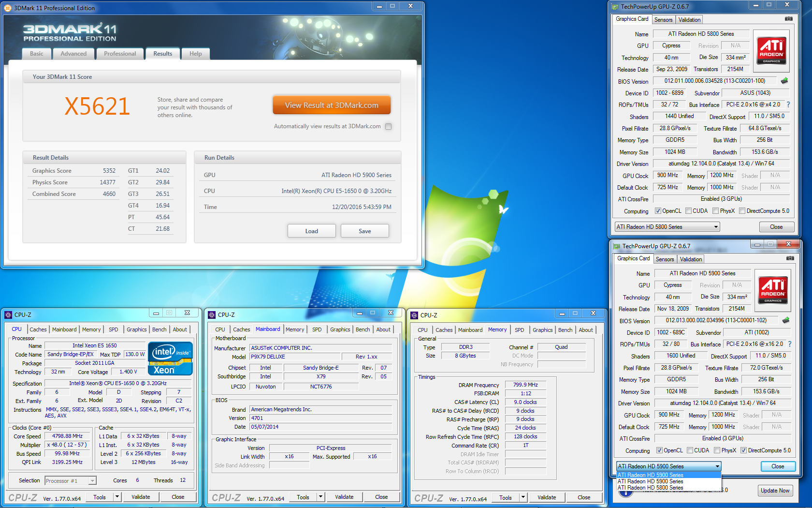This screenshot has height=508, width=812.
Task: Click title bar icon of CPU-Z Memory window
Action: (x=414, y=315)
